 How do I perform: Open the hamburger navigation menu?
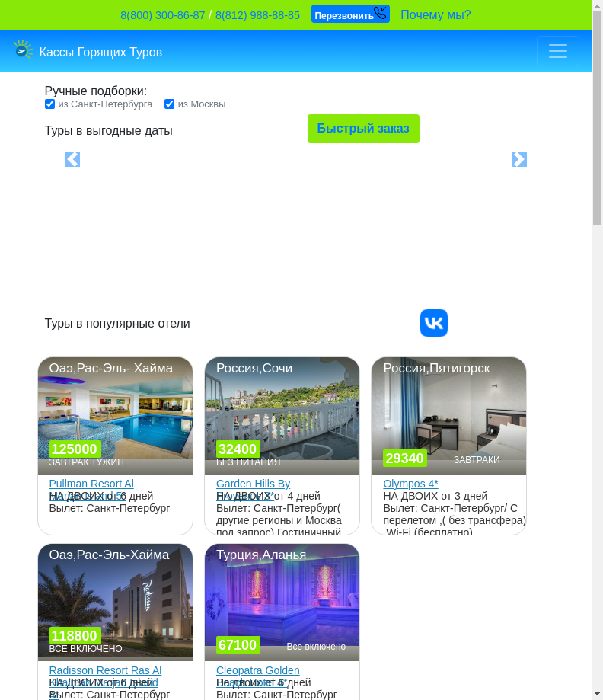point(558,51)
